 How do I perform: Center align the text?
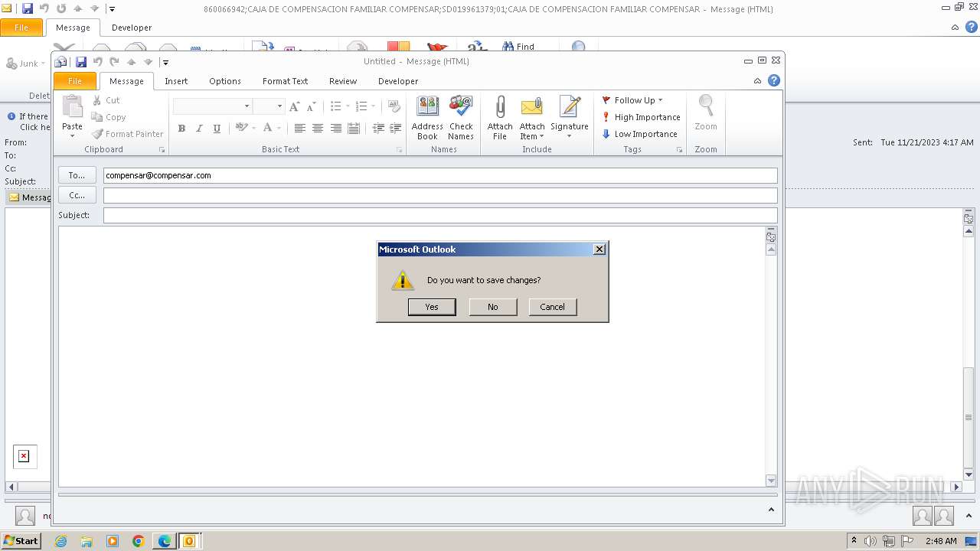point(318,129)
